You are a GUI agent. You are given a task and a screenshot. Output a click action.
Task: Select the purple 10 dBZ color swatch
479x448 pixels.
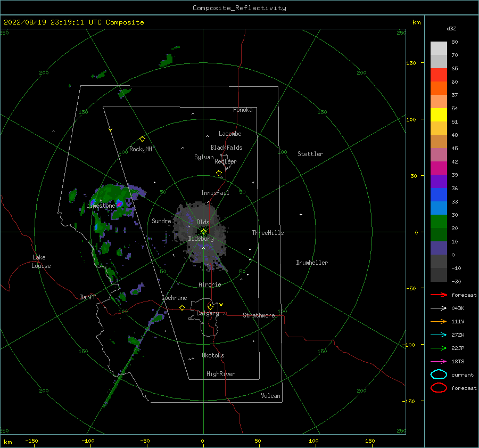click(439, 248)
